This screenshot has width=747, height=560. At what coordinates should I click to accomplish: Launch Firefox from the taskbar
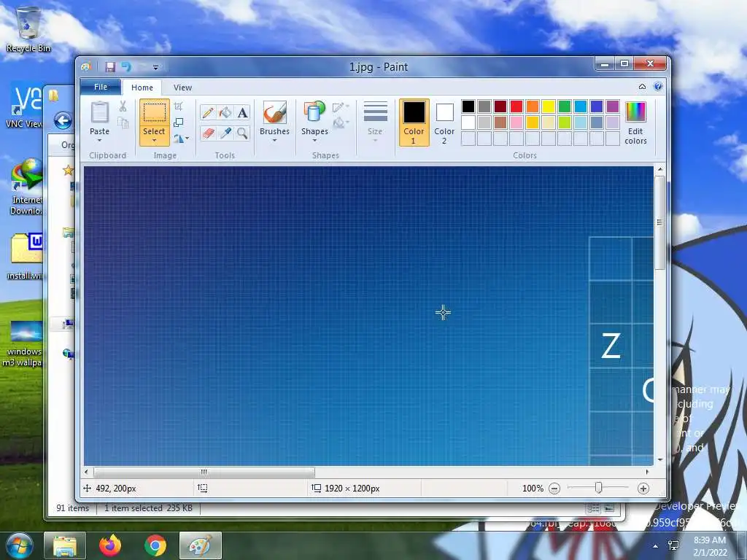[110, 545]
